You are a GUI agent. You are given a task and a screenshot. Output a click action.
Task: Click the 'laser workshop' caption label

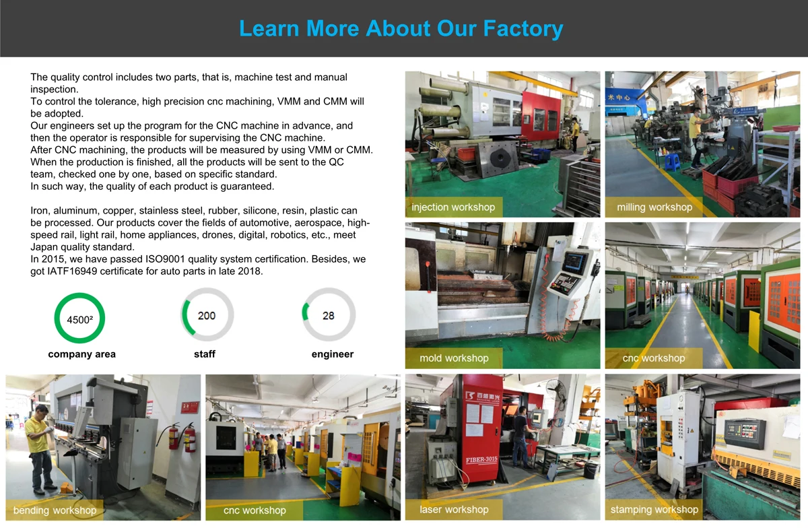point(454,510)
